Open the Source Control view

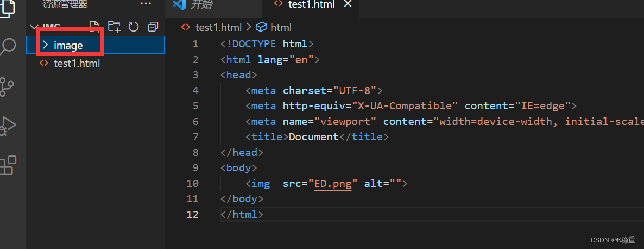coord(7,86)
